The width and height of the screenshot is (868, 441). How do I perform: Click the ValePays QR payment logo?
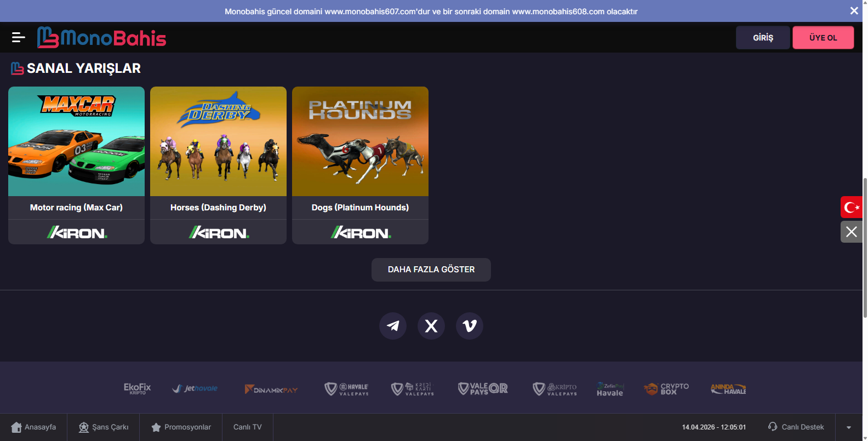pos(483,389)
